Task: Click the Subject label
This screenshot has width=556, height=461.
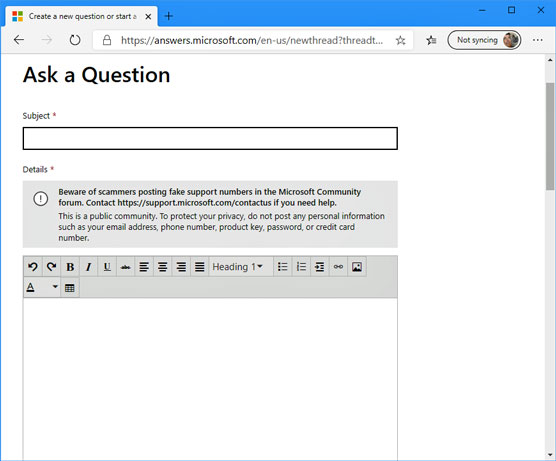Action: [36, 116]
